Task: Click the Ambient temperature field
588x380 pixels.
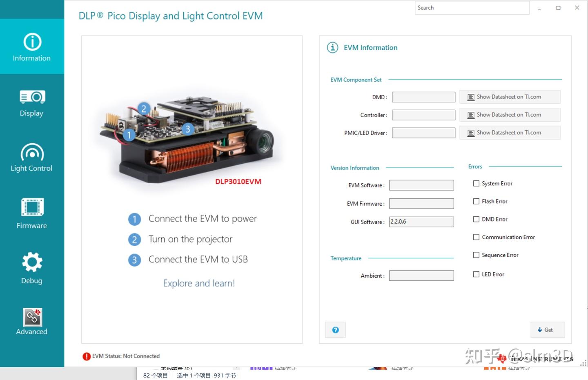Action: tap(421, 276)
